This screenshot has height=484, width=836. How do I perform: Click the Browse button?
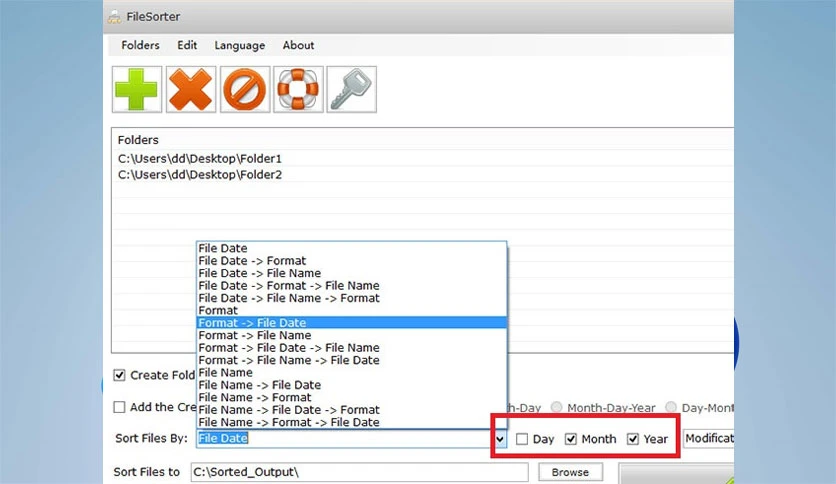pyautogui.click(x=570, y=472)
